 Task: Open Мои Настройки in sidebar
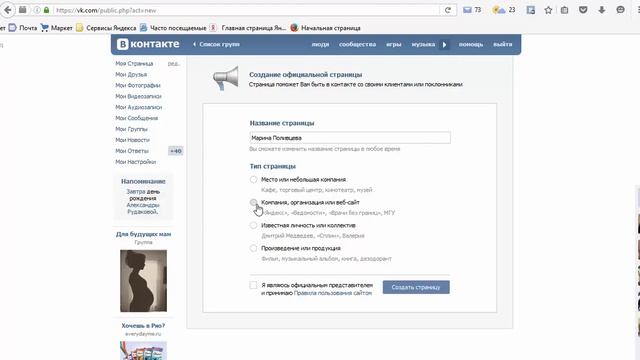[x=136, y=162]
